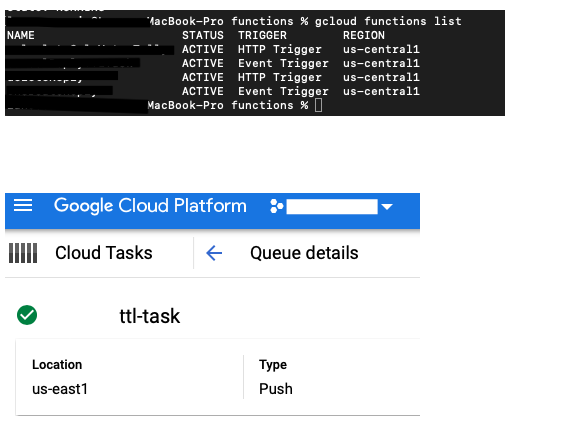Click the Cloud Tasks title
Screen dimensions: 567x433
tap(104, 252)
